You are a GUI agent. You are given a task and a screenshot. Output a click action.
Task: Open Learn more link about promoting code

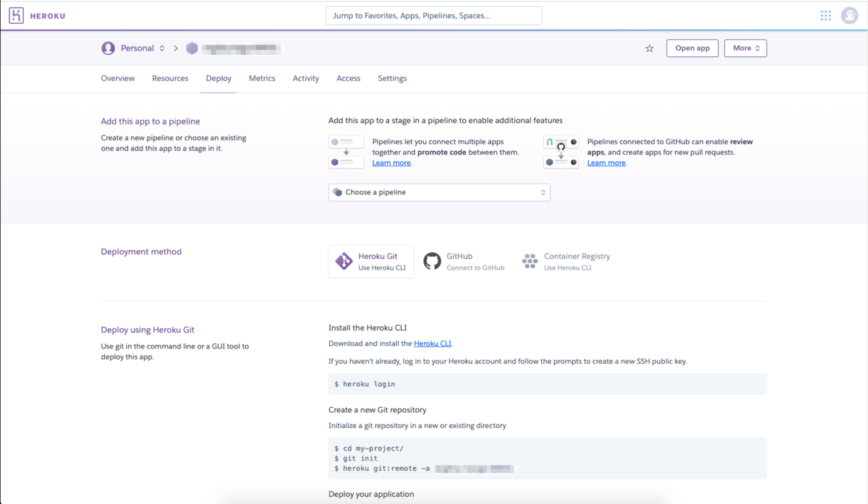[x=391, y=163]
